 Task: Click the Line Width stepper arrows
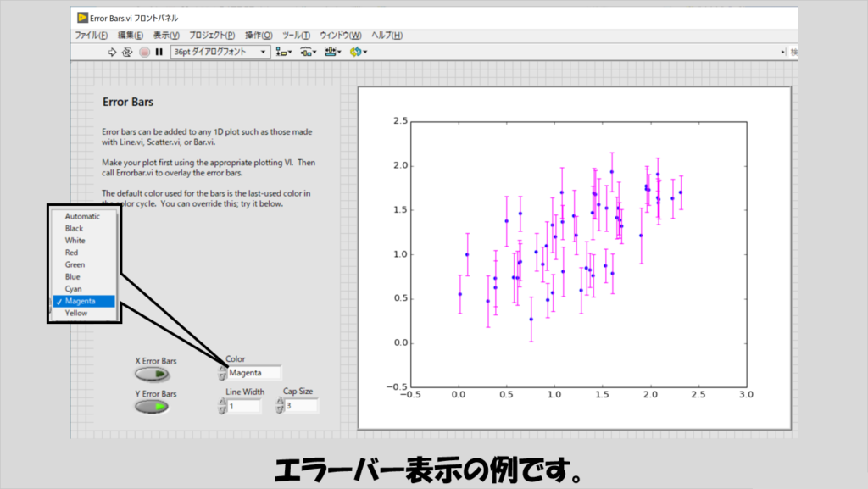coord(222,407)
